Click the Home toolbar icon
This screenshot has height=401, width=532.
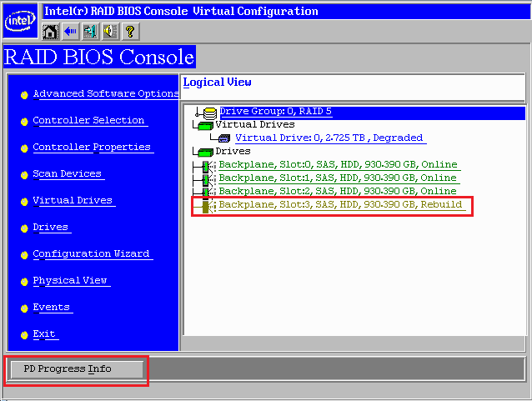(x=50, y=32)
